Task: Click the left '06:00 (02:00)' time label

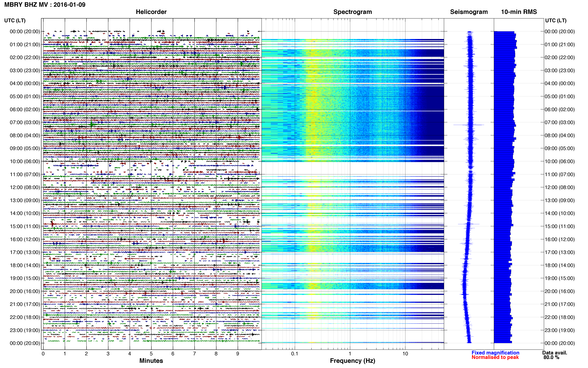Action: click(x=25, y=110)
